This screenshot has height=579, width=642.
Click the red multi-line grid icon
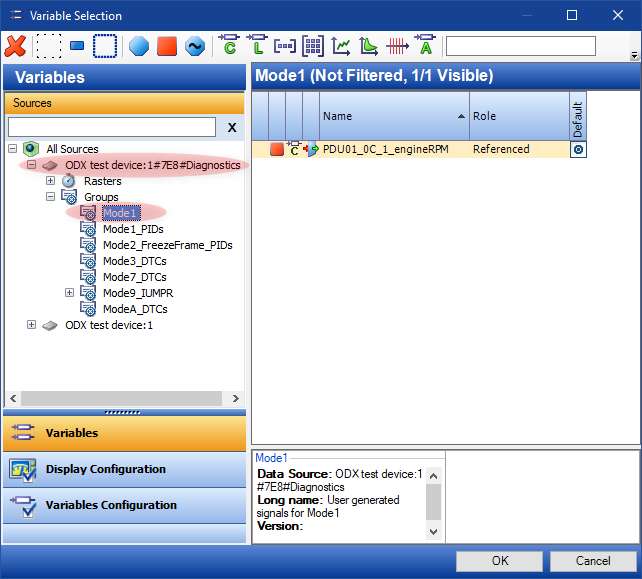(x=397, y=46)
